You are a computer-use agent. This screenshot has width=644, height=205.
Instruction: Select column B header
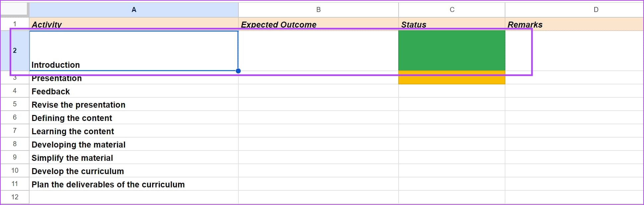pyautogui.click(x=318, y=10)
